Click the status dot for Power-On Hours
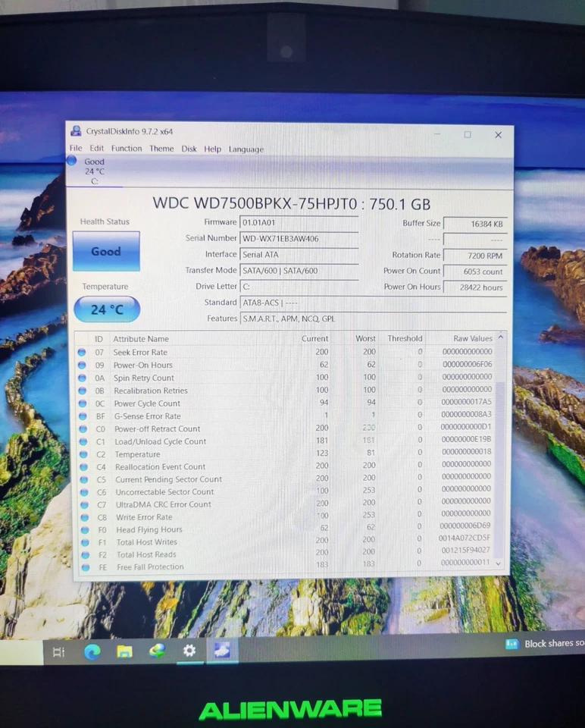Screen dimensions: 585x728 pyautogui.click(x=82, y=365)
